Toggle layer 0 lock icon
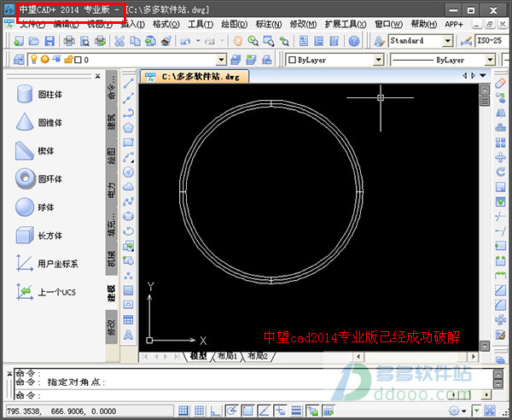This screenshot has width=512, height=420. coord(68,60)
